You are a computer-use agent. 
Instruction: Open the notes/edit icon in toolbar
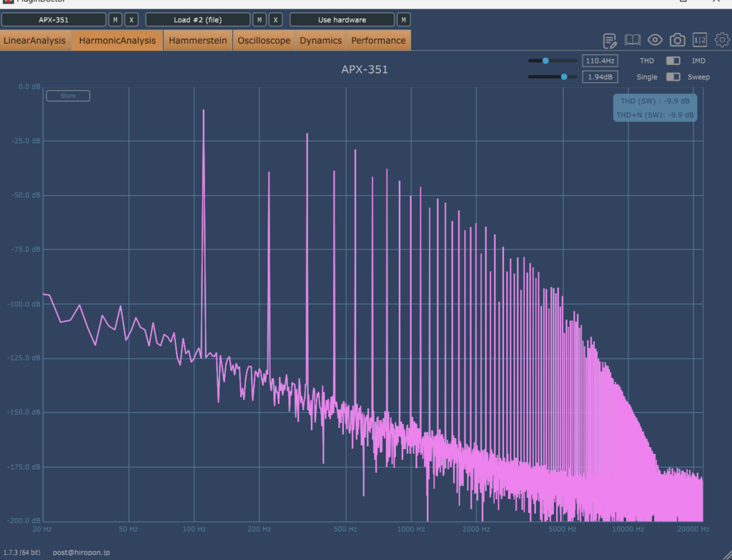[610, 41]
